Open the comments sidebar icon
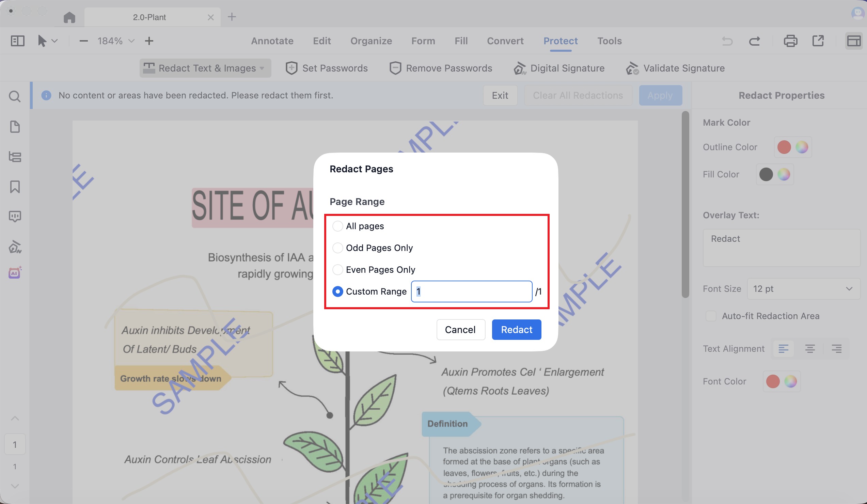The height and width of the screenshot is (504, 867). (x=15, y=217)
